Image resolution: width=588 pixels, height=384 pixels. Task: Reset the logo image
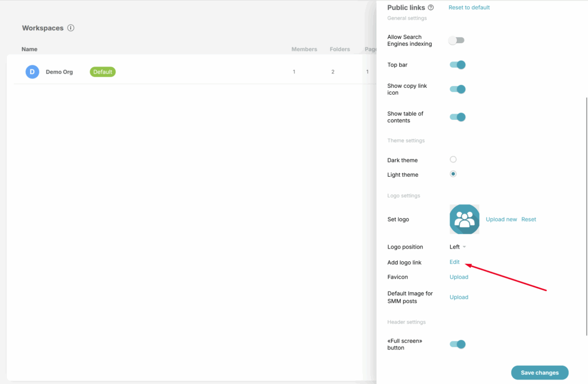[x=528, y=219]
